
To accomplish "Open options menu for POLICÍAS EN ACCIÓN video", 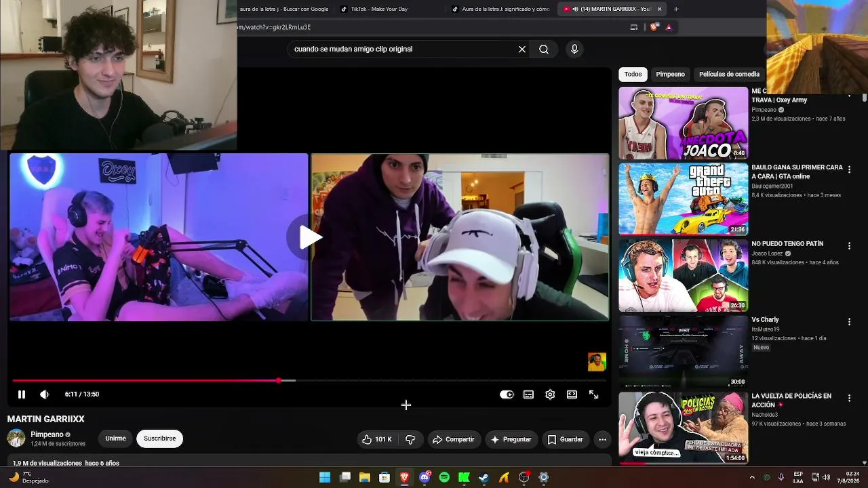I will (x=849, y=398).
